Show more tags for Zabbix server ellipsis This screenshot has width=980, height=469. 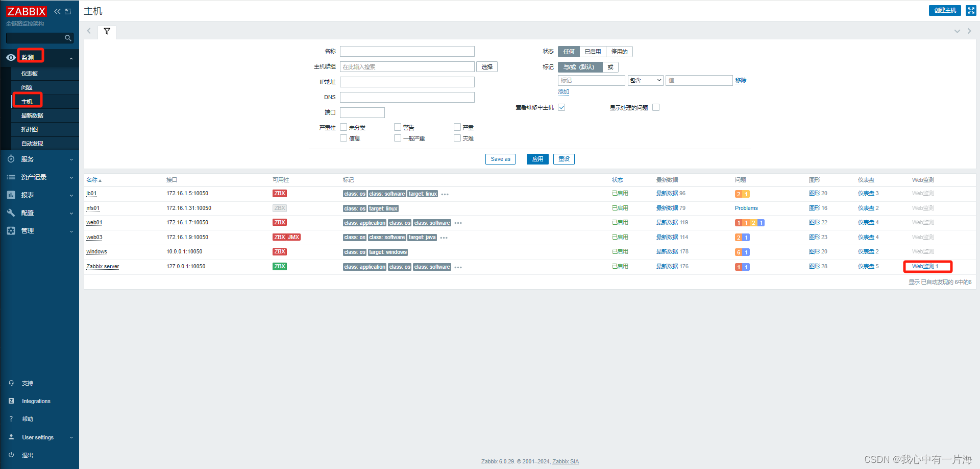pyautogui.click(x=458, y=267)
